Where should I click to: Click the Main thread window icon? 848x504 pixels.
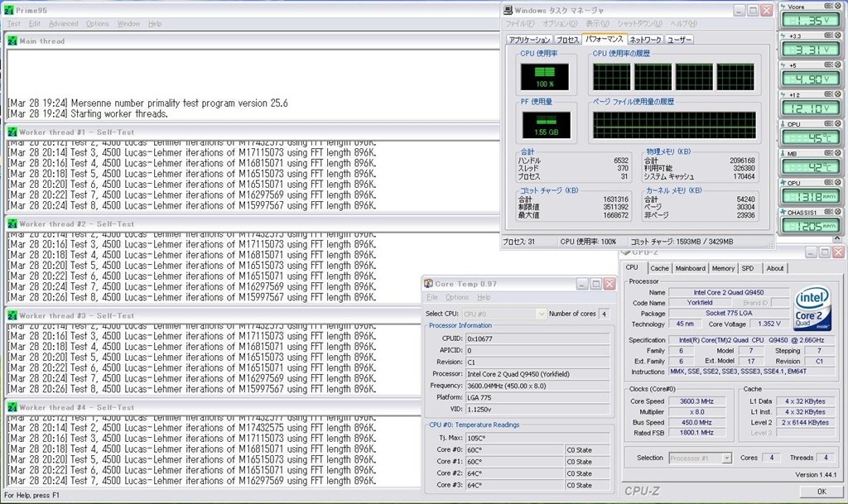click(12, 41)
